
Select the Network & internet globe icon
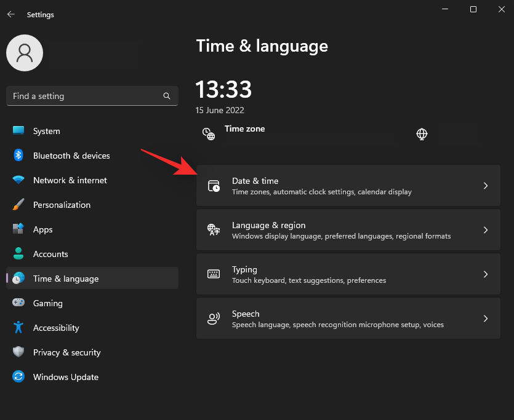[17, 180]
